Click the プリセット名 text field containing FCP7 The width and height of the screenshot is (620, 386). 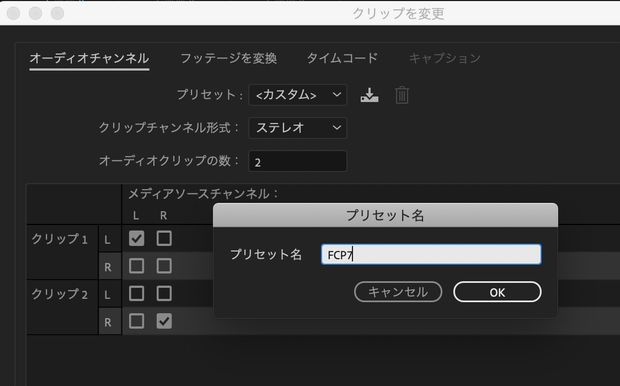pos(431,254)
